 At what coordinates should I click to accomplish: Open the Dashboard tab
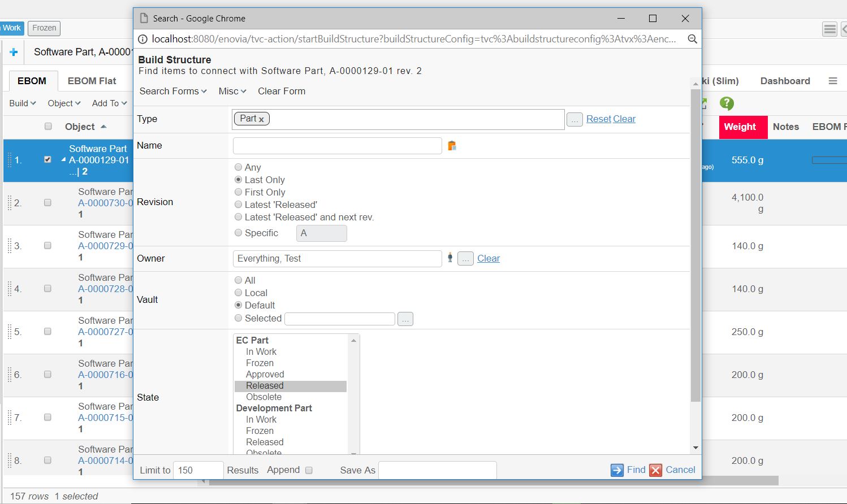(785, 81)
